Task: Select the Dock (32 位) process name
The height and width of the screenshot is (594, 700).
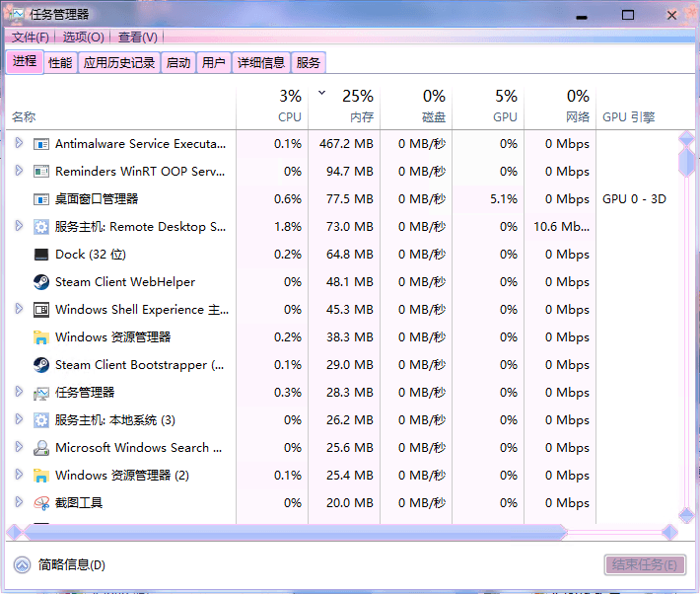Action: 91,255
